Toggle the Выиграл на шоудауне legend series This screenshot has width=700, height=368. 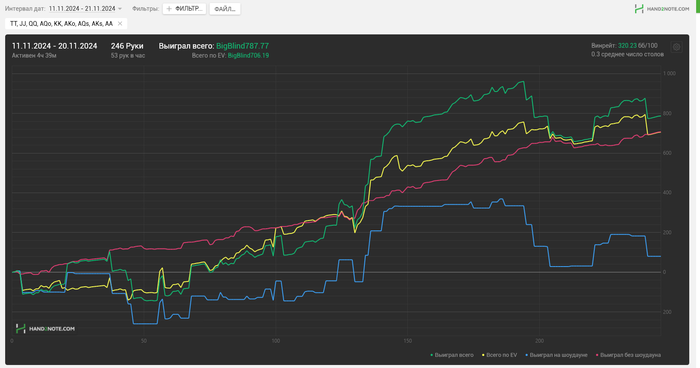[x=556, y=355]
